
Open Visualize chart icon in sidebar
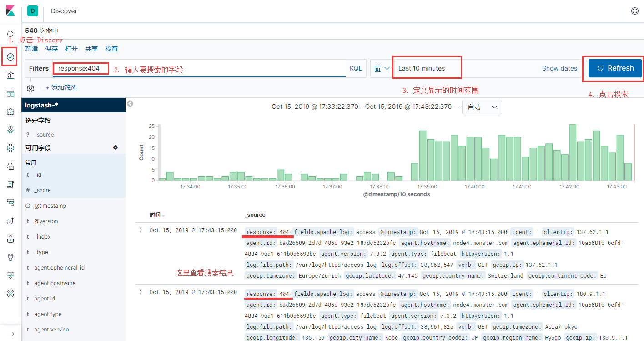point(10,75)
